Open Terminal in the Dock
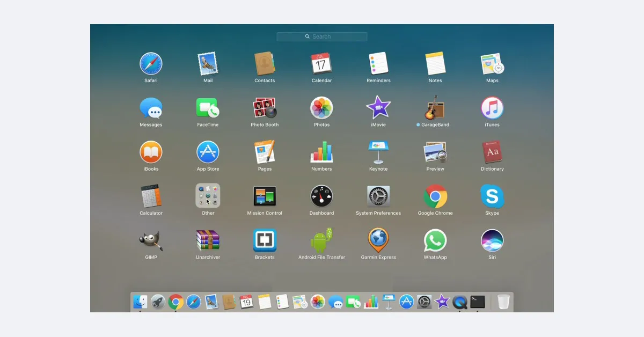 pos(477,302)
